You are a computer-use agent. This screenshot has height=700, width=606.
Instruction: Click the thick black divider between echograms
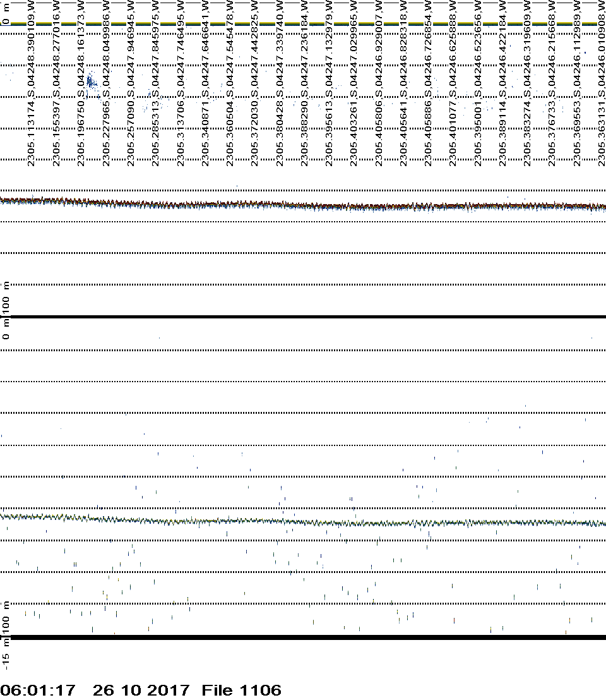click(x=303, y=317)
